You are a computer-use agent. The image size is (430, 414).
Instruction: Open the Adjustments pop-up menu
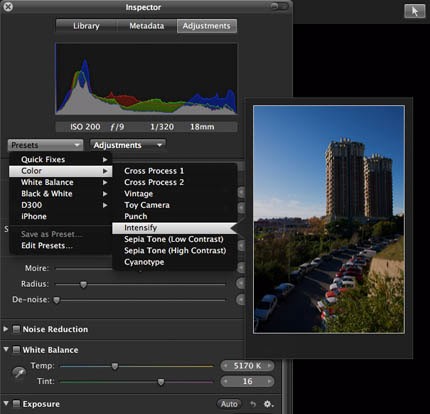(128, 145)
